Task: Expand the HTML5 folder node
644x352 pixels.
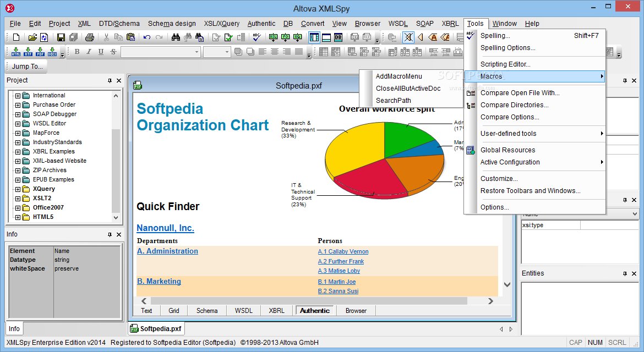Action: click(x=18, y=217)
